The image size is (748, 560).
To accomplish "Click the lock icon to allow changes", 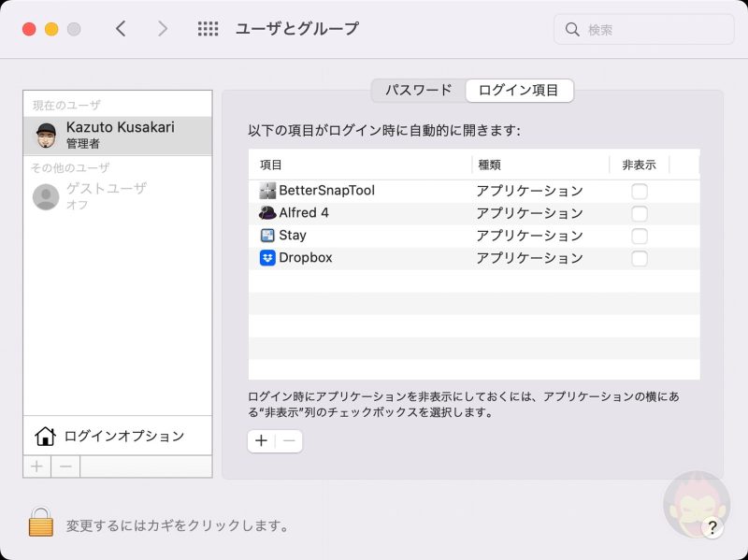I will tap(40, 522).
